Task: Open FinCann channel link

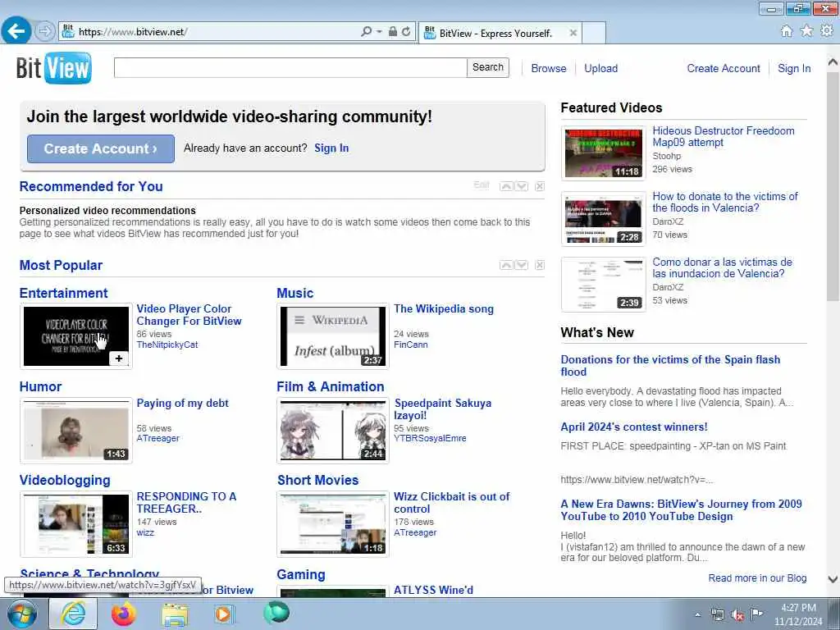Action: coord(410,345)
